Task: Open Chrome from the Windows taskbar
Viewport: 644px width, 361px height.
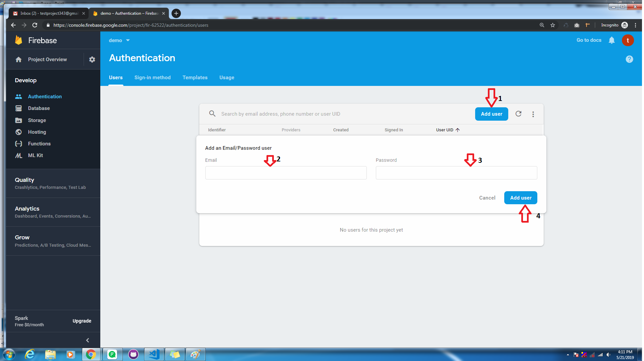Action: [x=91, y=354]
